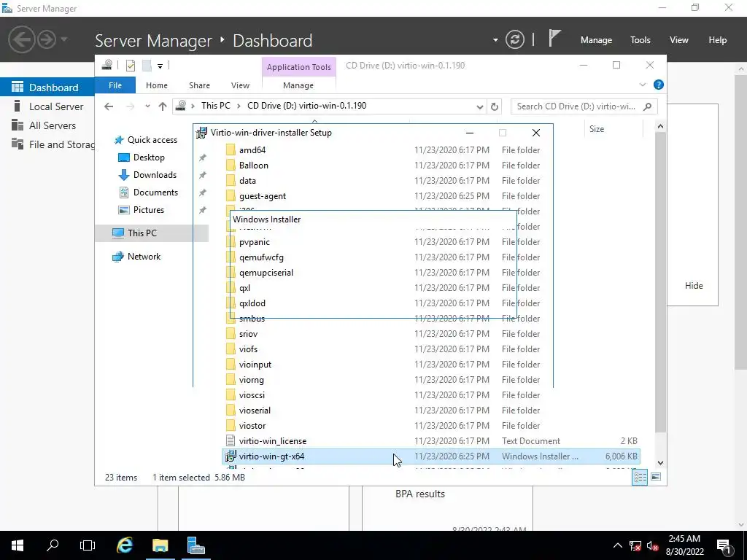
Task: Click Search CD Drive input field
Action: 584,106
